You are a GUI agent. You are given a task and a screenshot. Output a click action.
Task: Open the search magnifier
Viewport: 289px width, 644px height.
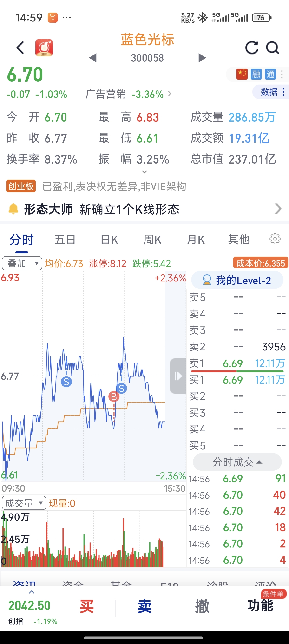272,48
